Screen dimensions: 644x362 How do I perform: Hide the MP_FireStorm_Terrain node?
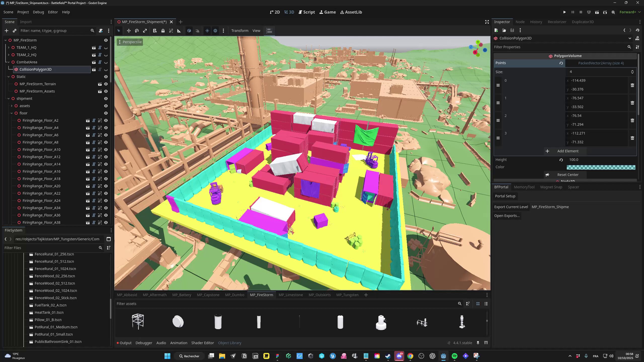click(x=106, y=84)
